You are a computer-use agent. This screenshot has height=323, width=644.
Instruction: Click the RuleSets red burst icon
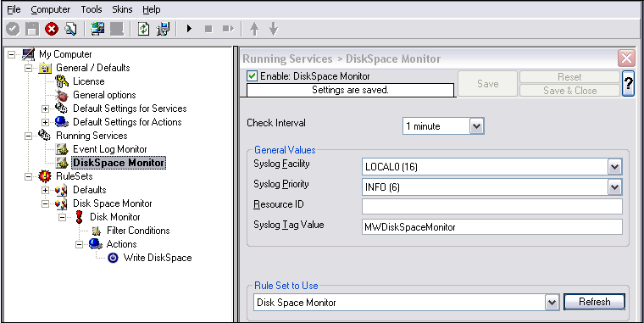pyautogui.click(x=45, y=176)
